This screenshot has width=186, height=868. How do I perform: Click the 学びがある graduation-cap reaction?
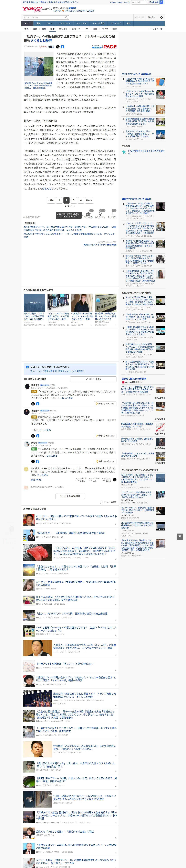89,214
